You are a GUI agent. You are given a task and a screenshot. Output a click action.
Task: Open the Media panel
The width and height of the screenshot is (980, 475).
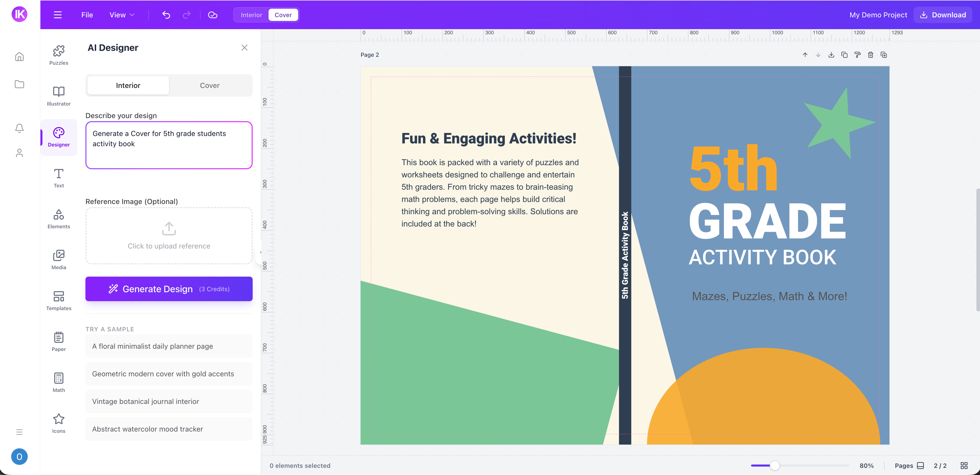58,259
